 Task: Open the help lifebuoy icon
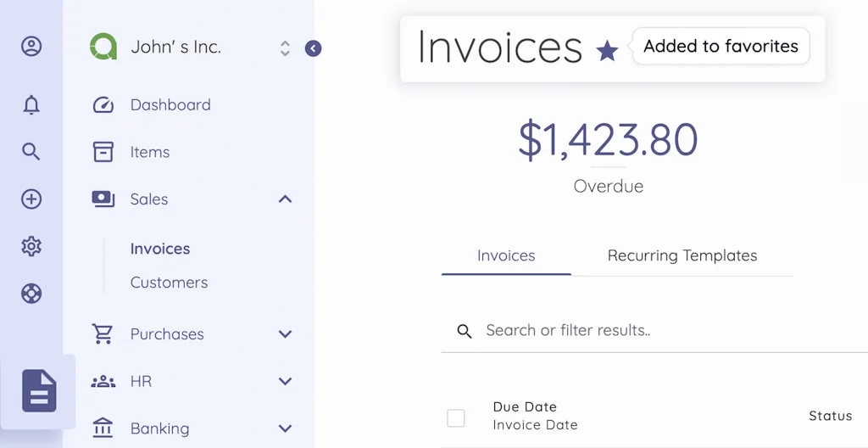[x=31, y=294]
